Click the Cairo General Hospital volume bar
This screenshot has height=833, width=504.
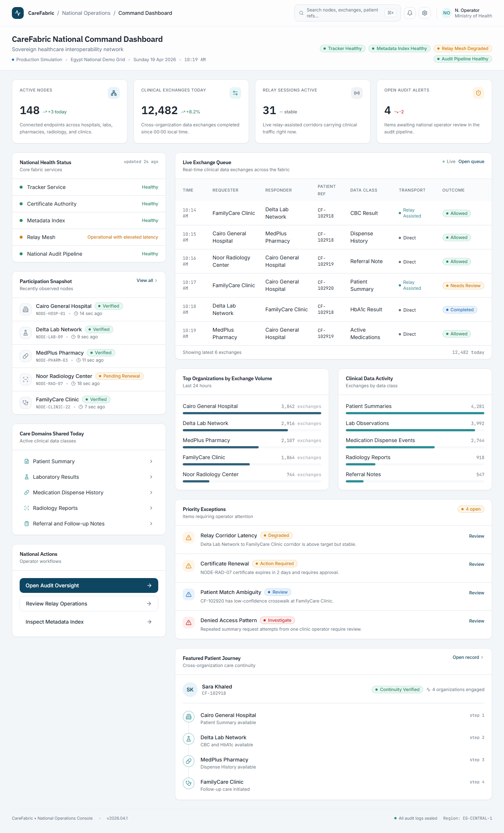coord(252,413)
